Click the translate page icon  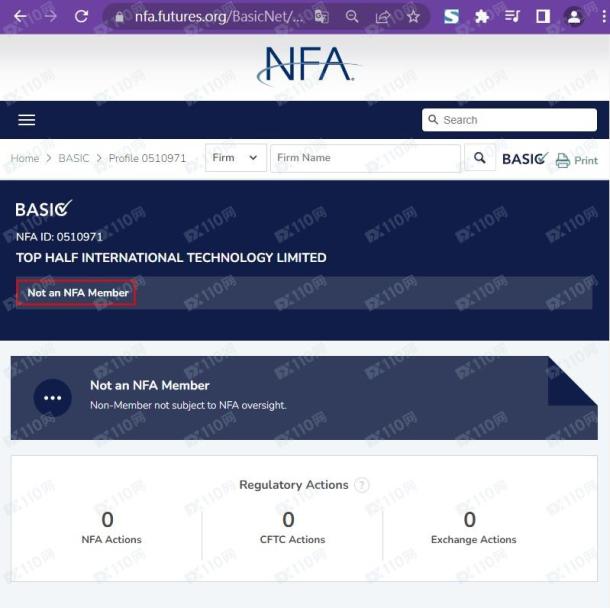coord(321,16)
